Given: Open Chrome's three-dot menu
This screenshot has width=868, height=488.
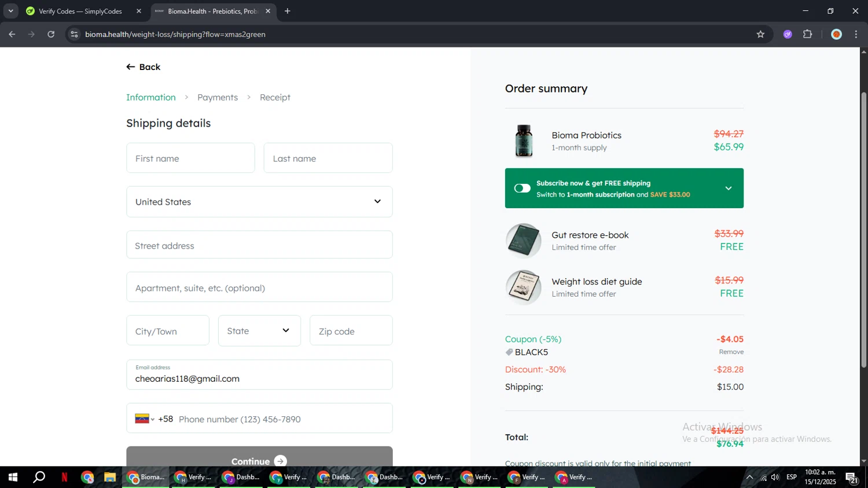Looking at the screenshot, I should point(856,34).
